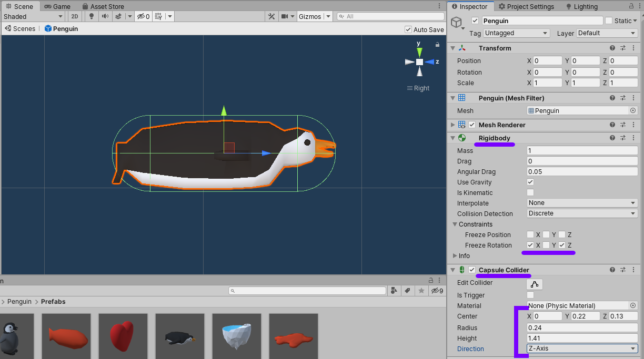
Task: Switch to the Game tab
Action: click(x=57, y=6)
